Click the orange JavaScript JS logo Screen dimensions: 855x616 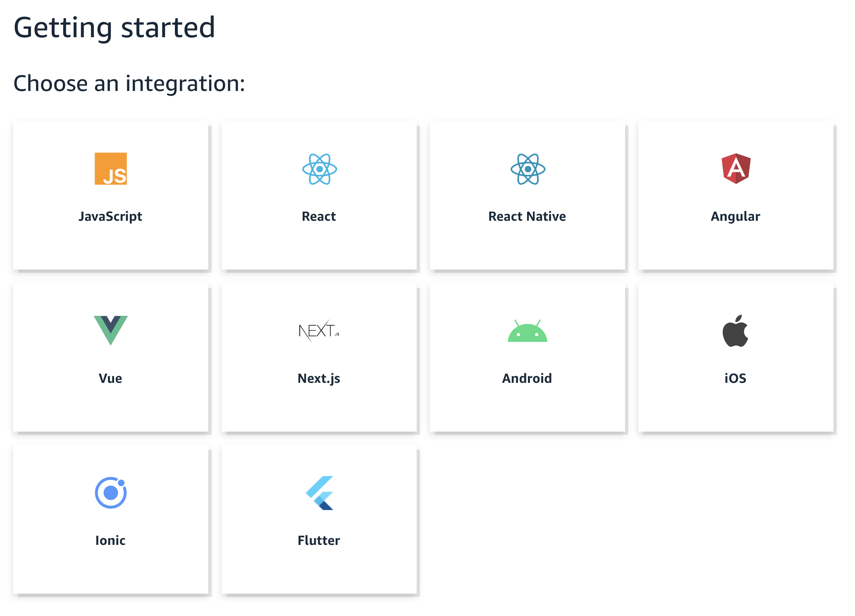click(x=110, y=169)
